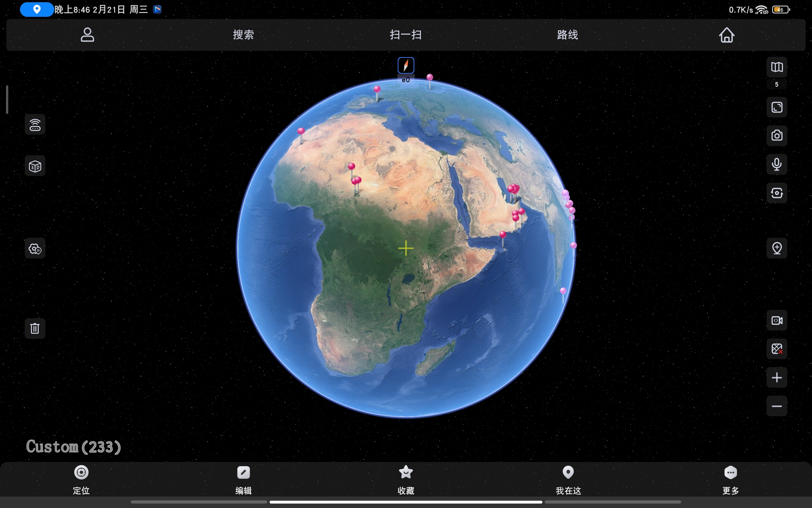Click the left edge vertical scroll handle

(x=7, y=100)
